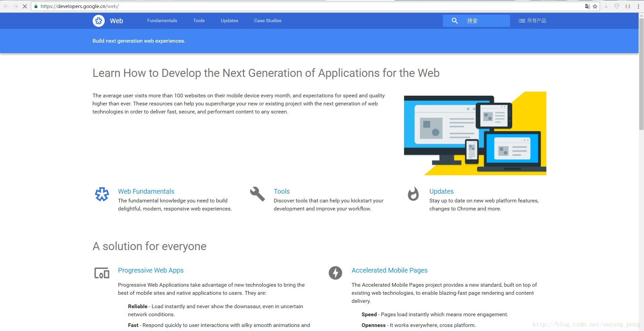Click the browser back arrow

pyautogui.click(x=6, y=6)
